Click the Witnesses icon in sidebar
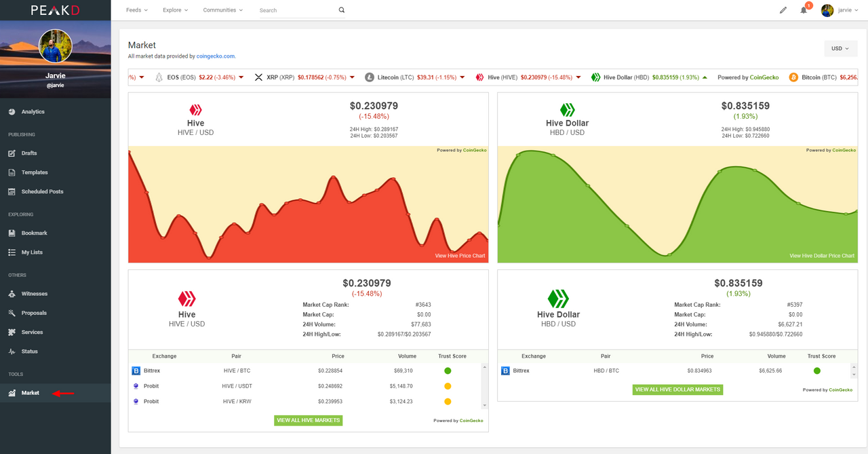Viewport: 868px width, 454px height. click(12, 294)
